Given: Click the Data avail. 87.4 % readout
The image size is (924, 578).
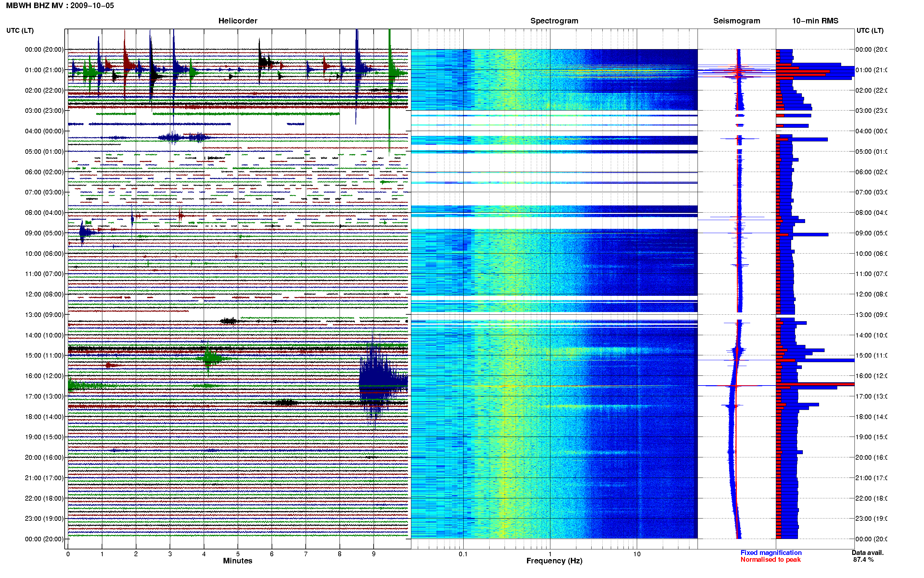Looking at the screenshot, I should (x=867, y=556).
